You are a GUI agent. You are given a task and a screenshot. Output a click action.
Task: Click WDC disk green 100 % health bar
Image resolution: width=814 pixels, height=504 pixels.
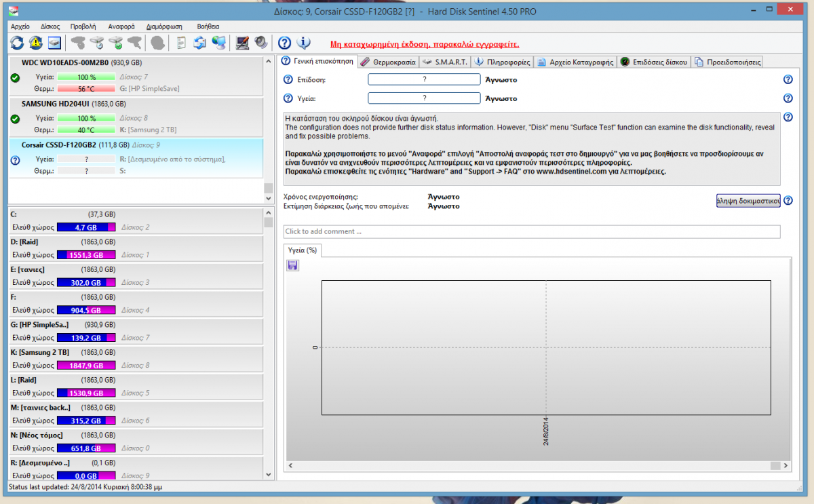click(x=87, y=77)
